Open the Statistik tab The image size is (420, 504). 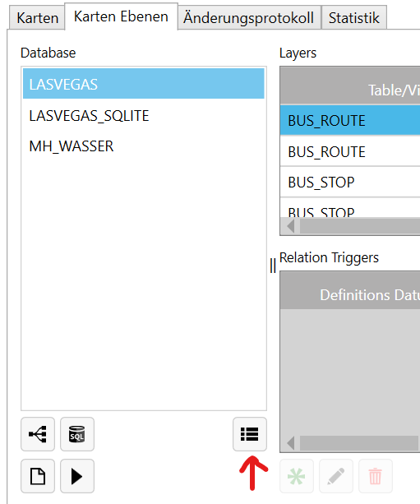pyautogui.click(x=353, y=18)
